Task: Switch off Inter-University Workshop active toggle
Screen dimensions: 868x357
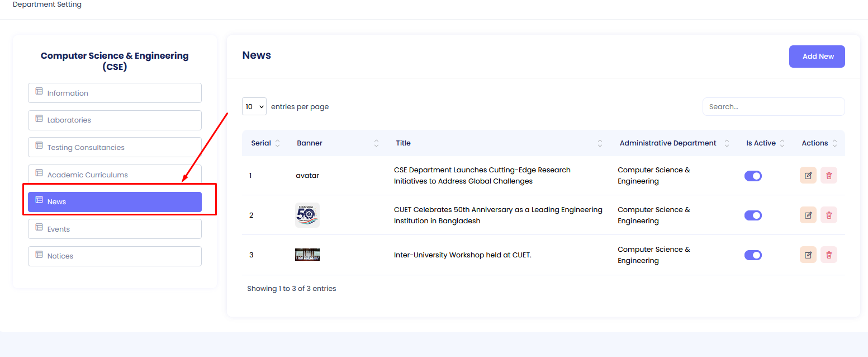Action: pyautogui.click(x=753, y=255)
